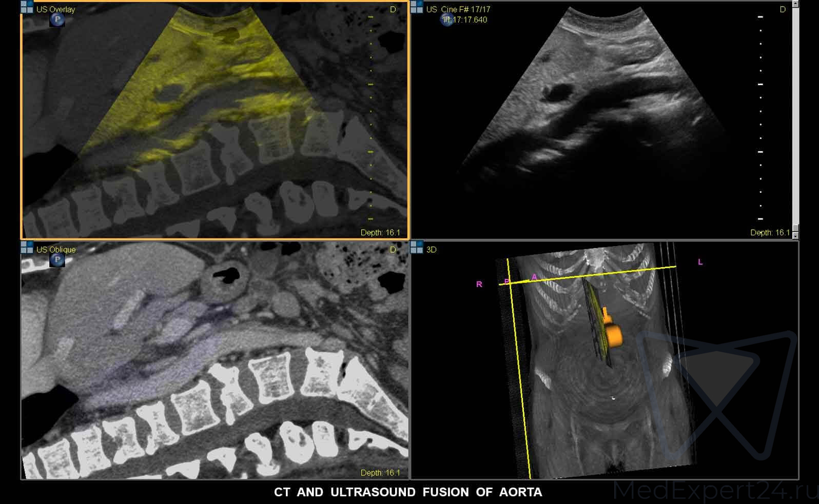Select the orange ultrasound probe model in 3D view
819x504 pixels.
coord(612,332)
